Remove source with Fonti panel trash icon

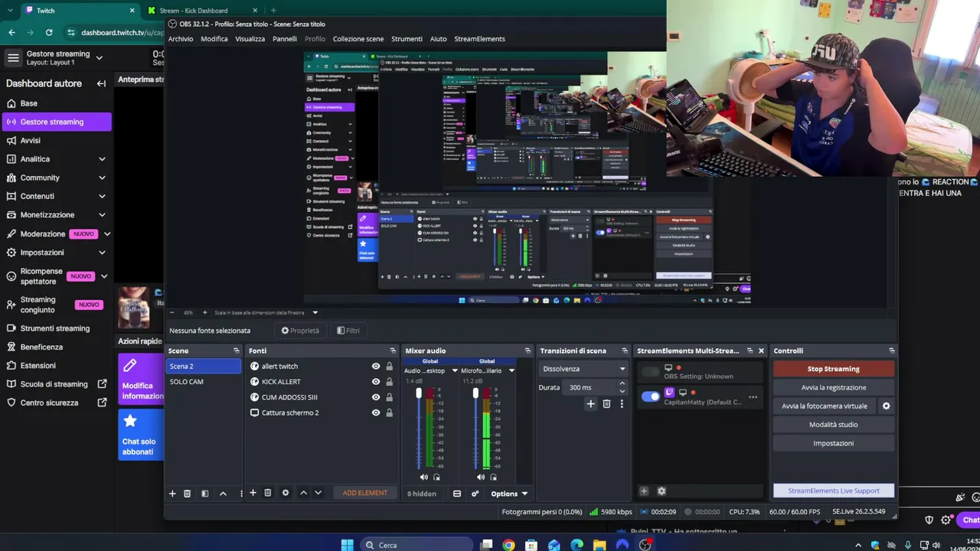pyautogui.click(x=267, y=493)
